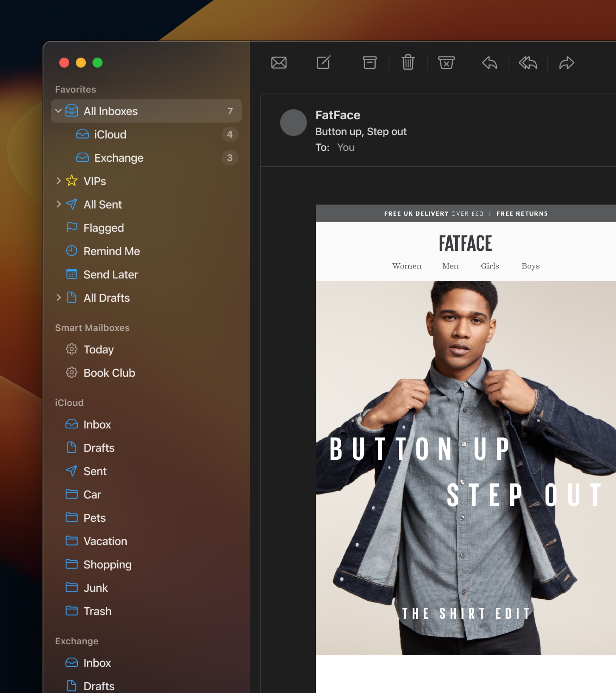This screenshot has width=616, height=693.
Task: Open the iCloud Drafts folder
Action: (146, 448)
